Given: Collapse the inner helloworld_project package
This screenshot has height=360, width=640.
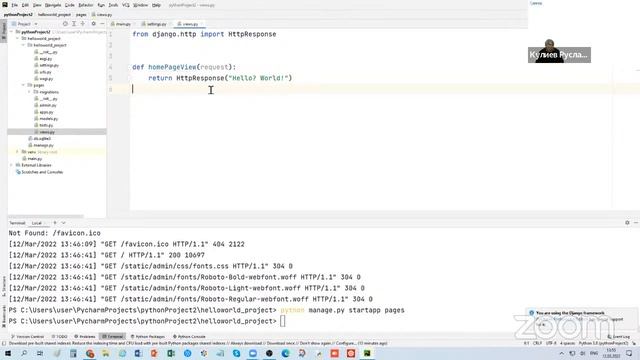Looking at the screenshot, I should 23,45.
